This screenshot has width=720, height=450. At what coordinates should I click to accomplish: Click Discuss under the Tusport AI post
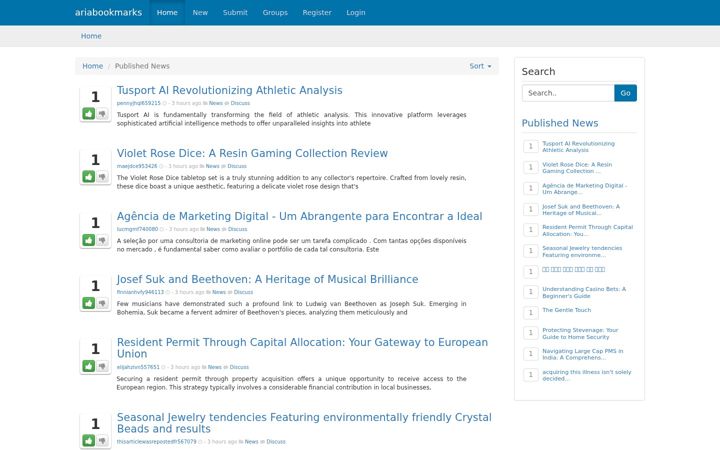tap(240, 103)
